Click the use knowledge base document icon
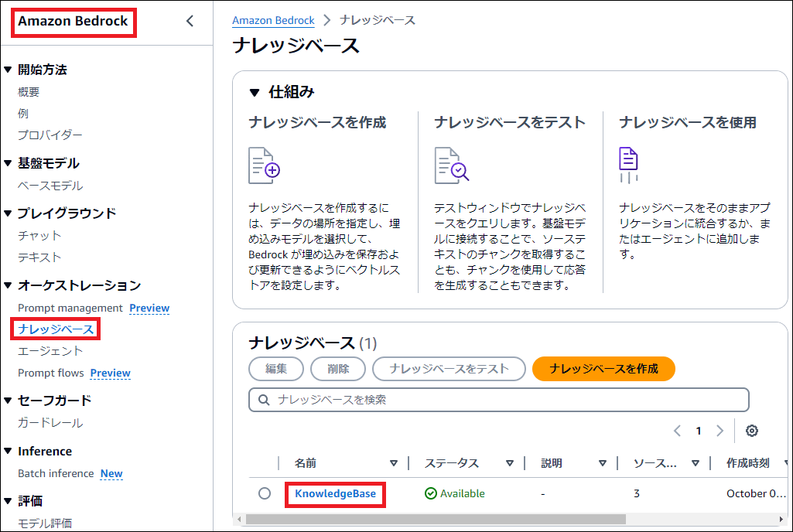Image resolution: width=793 pixels, height=532 pixels. point(628,165)
